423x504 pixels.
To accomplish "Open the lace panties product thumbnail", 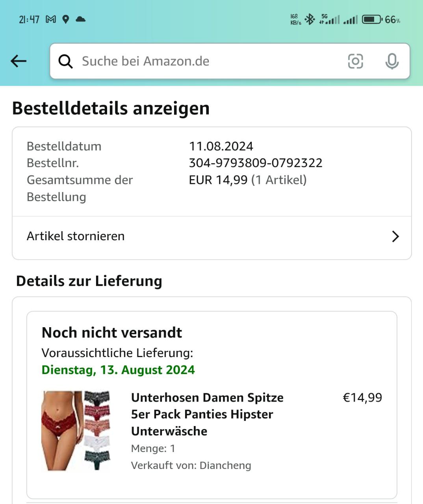I will tap(76, 430).
